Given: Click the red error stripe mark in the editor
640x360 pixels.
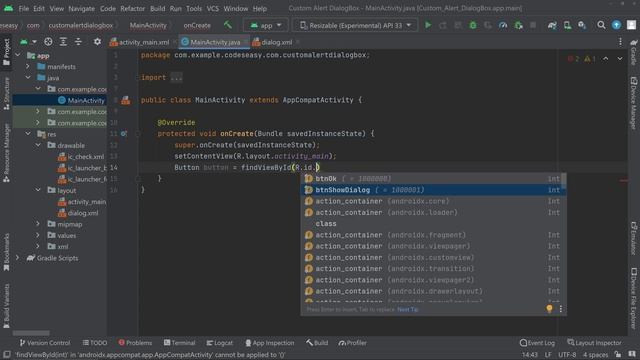Looking at the screenshot, I should (624, 180).
